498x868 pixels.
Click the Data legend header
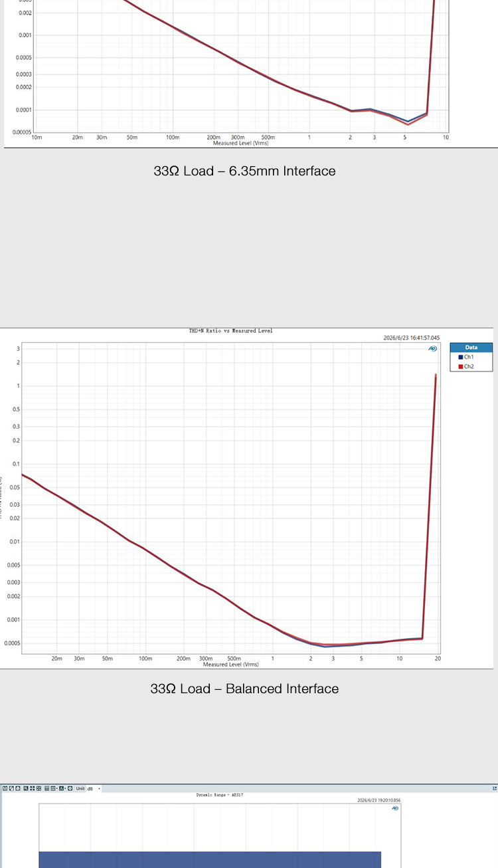pos(471,347)
